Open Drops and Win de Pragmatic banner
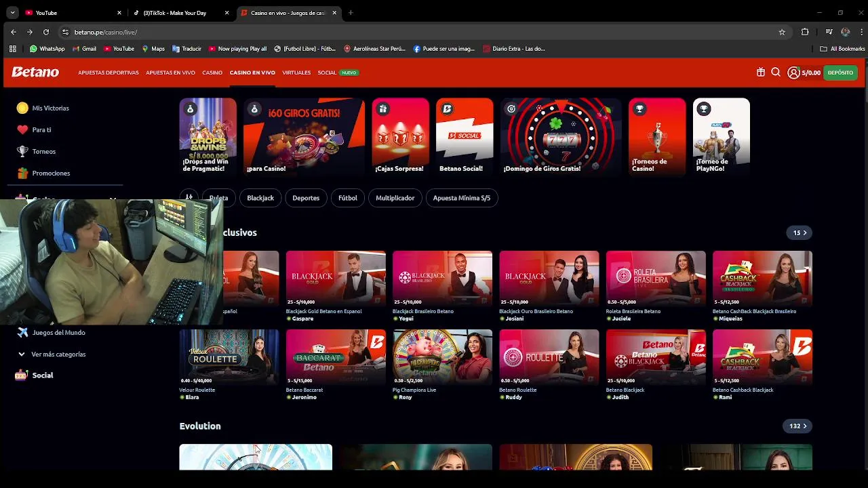The height and width of the screenshot is (488, 868). (x=208, y=137)
